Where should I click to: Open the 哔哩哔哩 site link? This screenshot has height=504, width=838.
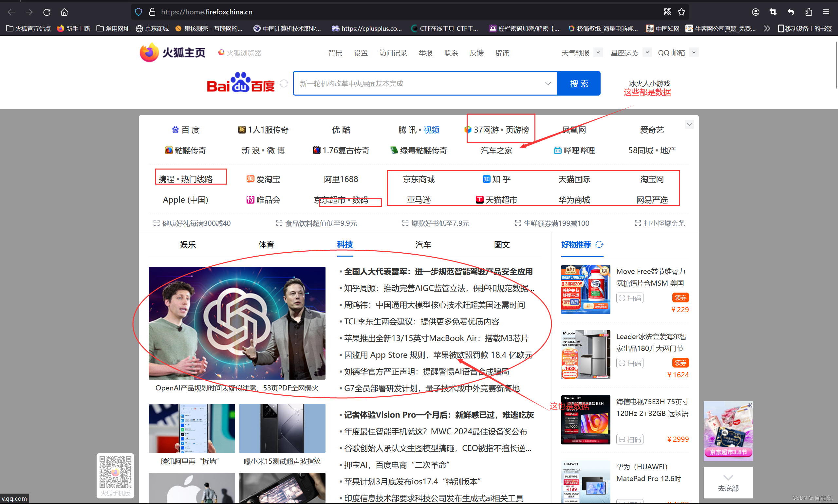point(574,151)
